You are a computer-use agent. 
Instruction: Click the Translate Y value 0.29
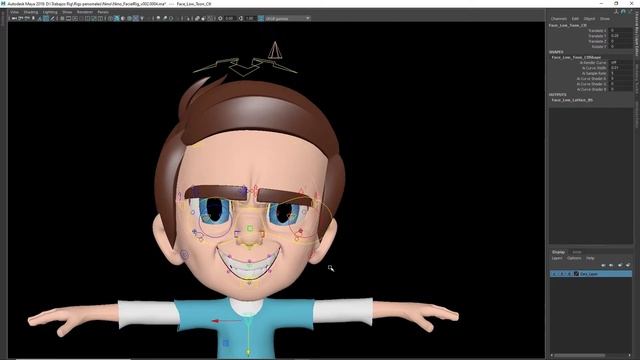pos(621,36)
